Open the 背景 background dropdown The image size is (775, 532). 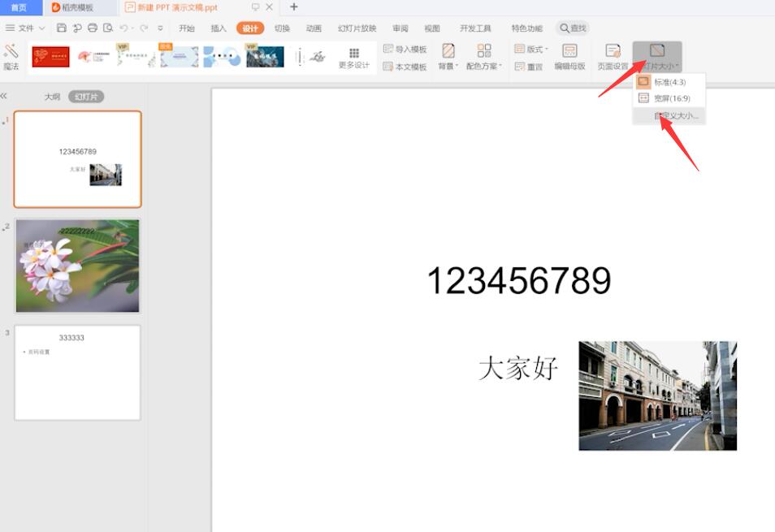pyautogui.click(x=448, y=57)
